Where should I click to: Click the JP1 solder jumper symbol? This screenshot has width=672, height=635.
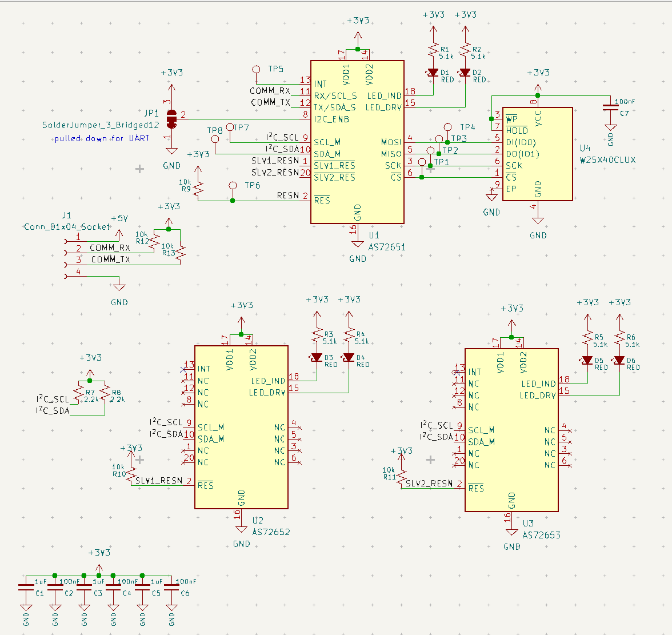click(171, 119)
